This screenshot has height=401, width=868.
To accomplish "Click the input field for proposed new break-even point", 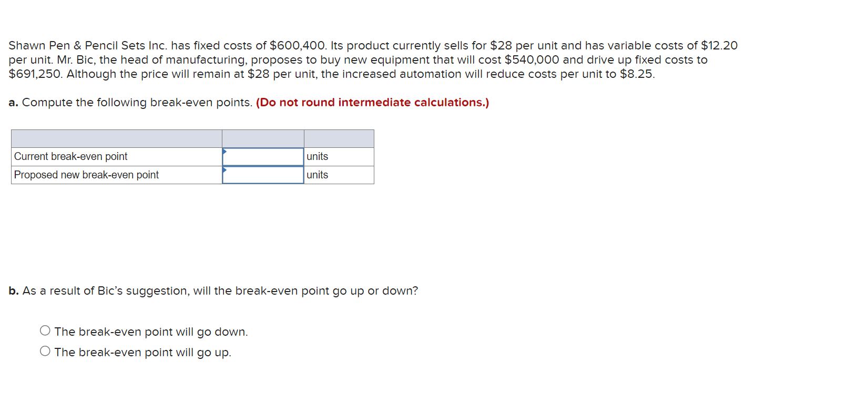I will pyautogui.click(x=263, y=175).
